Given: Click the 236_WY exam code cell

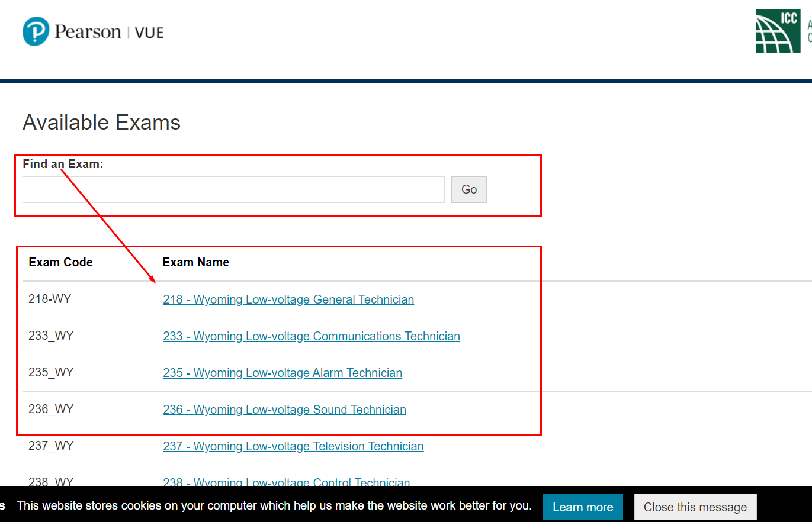Looking at the screenshot, I should [51, 409].
